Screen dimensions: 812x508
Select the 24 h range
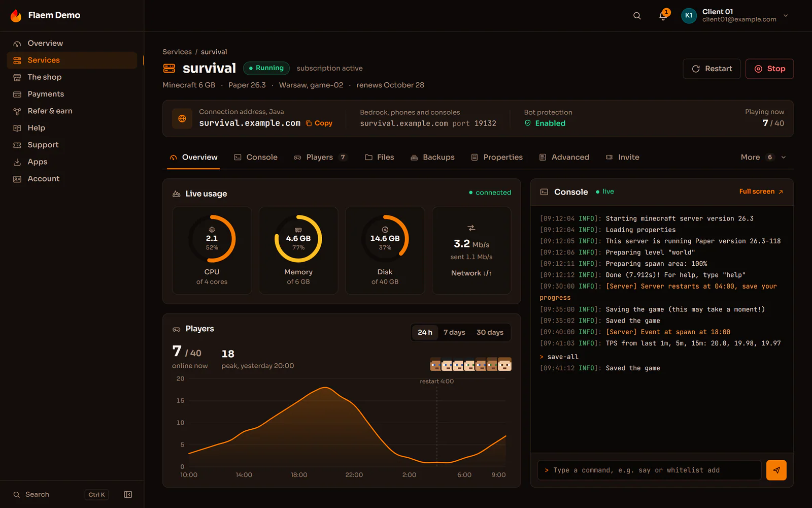click(425, 332)
